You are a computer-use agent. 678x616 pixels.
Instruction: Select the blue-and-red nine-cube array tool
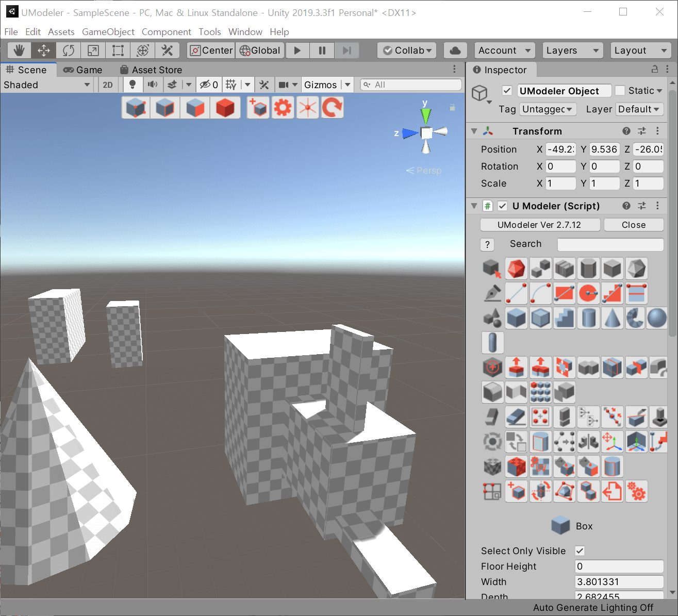coord(540,392)
